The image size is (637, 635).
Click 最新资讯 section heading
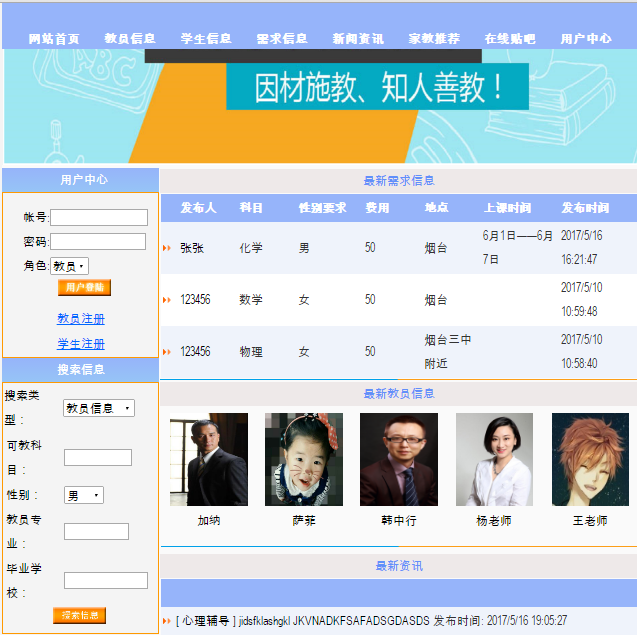tap(399, 566)
